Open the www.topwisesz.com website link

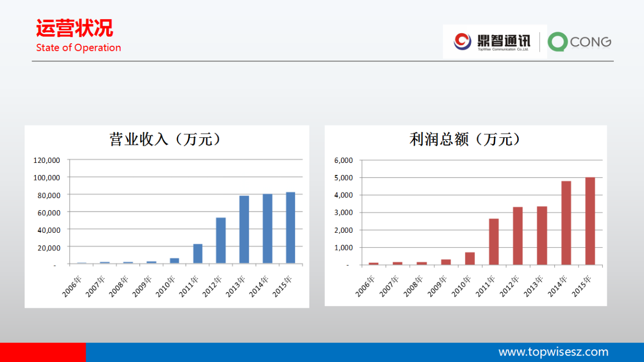click(x=553, y=352)
